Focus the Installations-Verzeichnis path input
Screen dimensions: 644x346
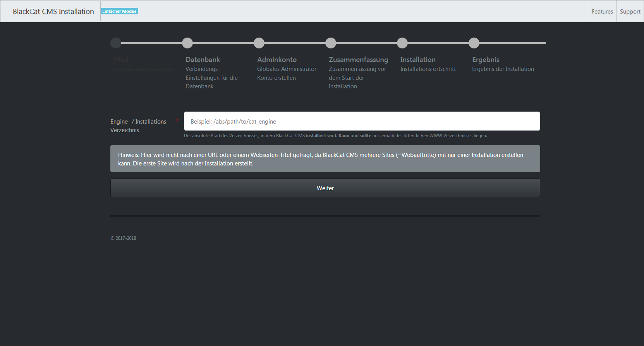pos(362,121)
